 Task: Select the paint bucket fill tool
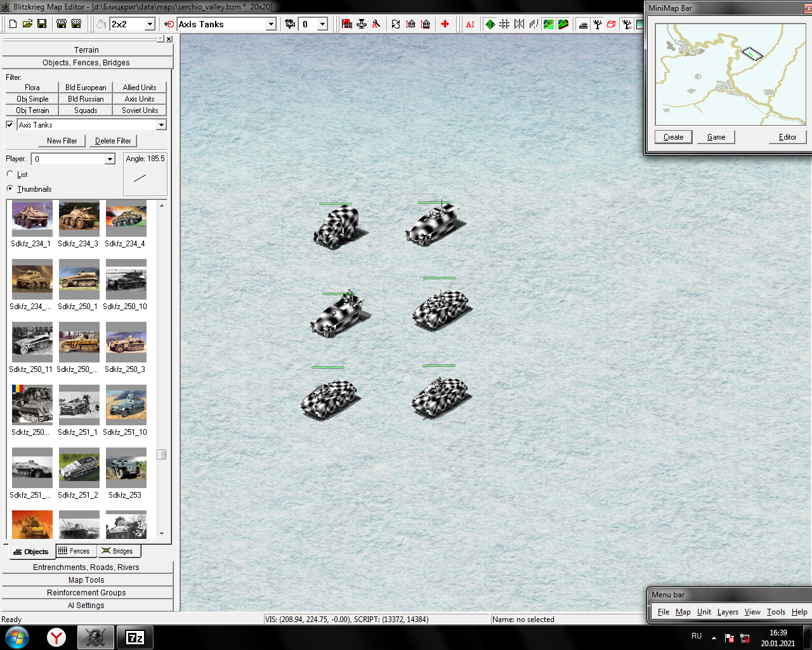[101, 24]
